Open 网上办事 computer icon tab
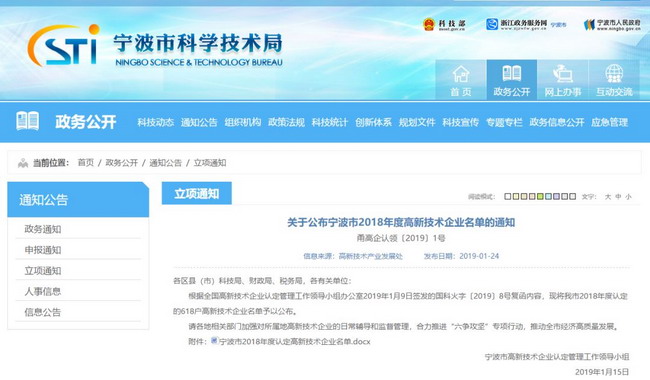 563,80
